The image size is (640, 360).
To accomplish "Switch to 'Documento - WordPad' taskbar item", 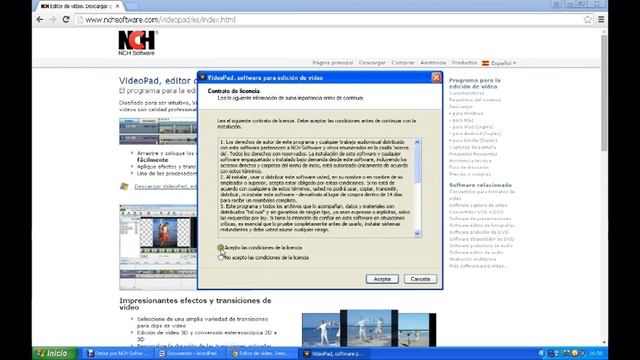I will (x=189, y=353).
